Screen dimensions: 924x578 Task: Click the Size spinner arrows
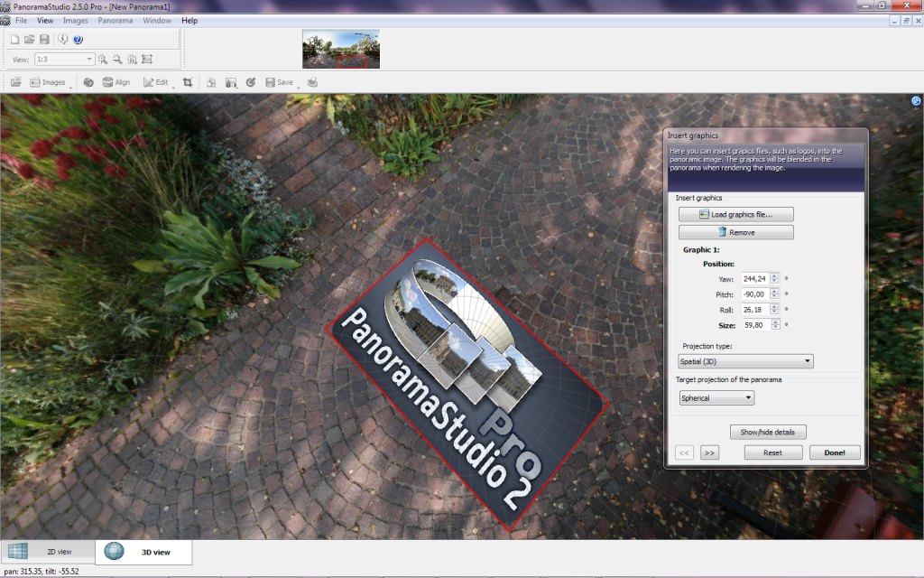[x=775, y=324]
